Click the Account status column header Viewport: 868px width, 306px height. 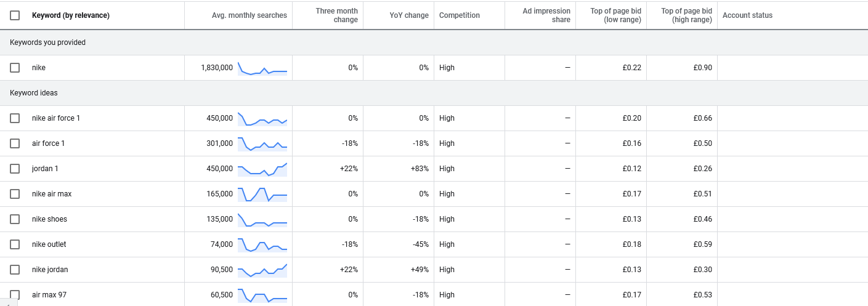pyautogui.click(x=747, y=15)
